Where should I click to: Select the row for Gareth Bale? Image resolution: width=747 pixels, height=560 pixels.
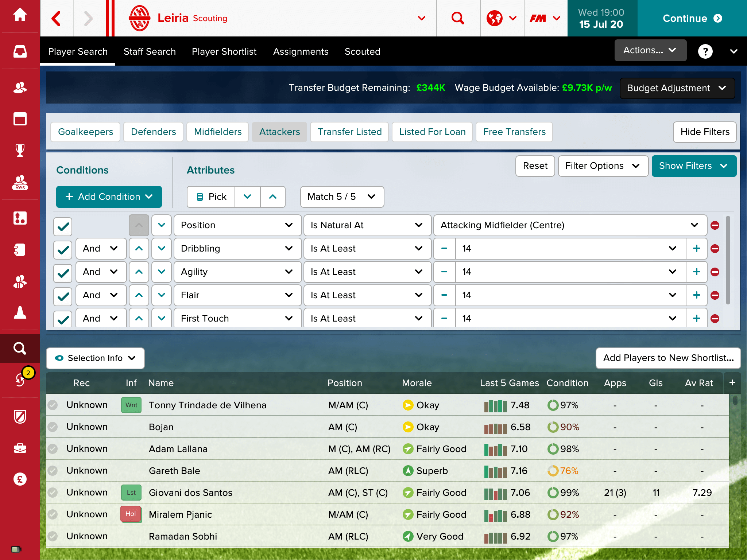pos(387,471)
